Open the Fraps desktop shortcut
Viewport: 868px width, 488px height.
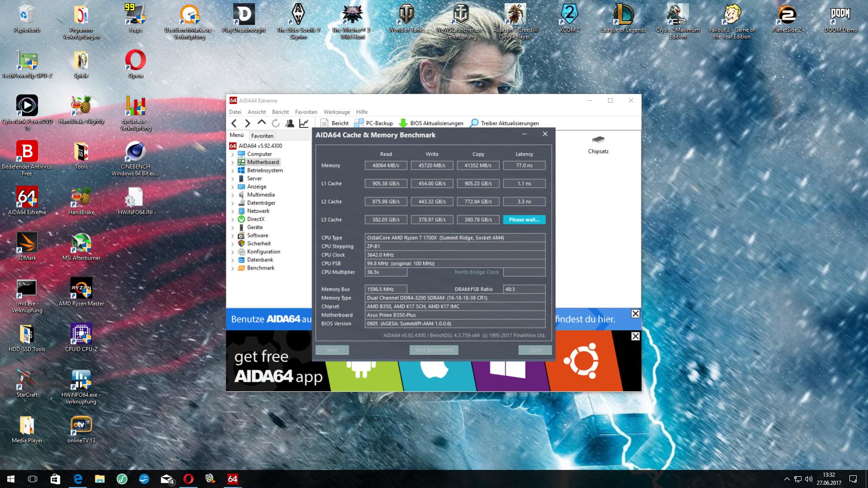coord(135,18)
